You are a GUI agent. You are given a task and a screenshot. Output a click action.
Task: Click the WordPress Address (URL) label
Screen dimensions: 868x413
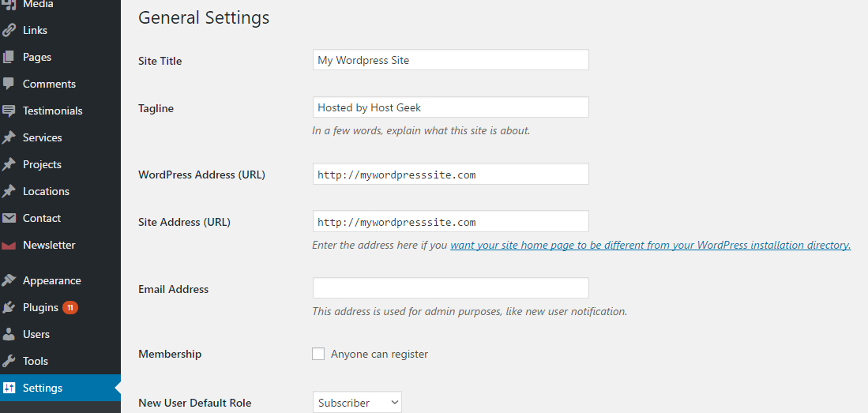pyautogui.click(x=202, y=175)
